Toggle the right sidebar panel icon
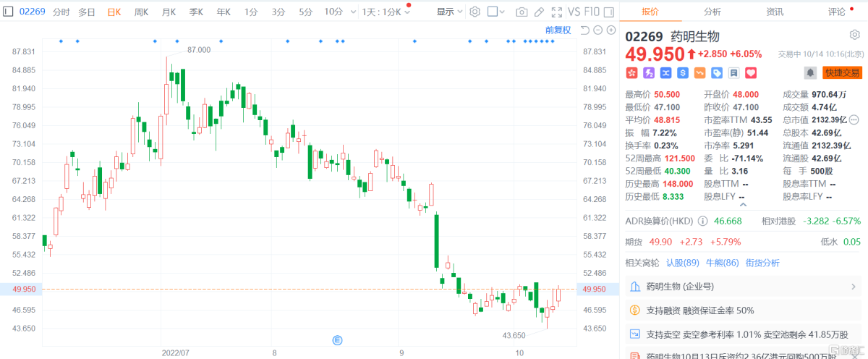Viewport: 868px width, 359px height. pos(610,12)
